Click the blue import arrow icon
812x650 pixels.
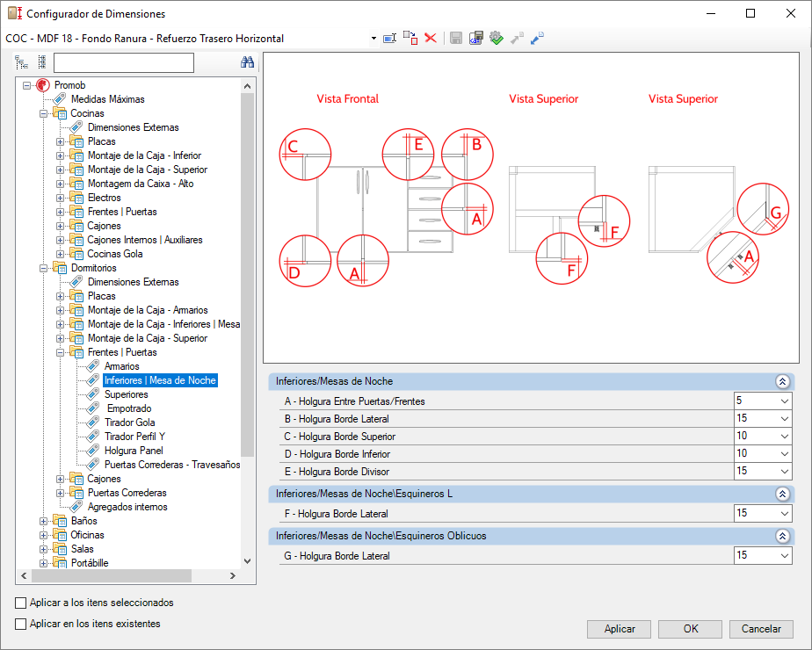(537, 39)
